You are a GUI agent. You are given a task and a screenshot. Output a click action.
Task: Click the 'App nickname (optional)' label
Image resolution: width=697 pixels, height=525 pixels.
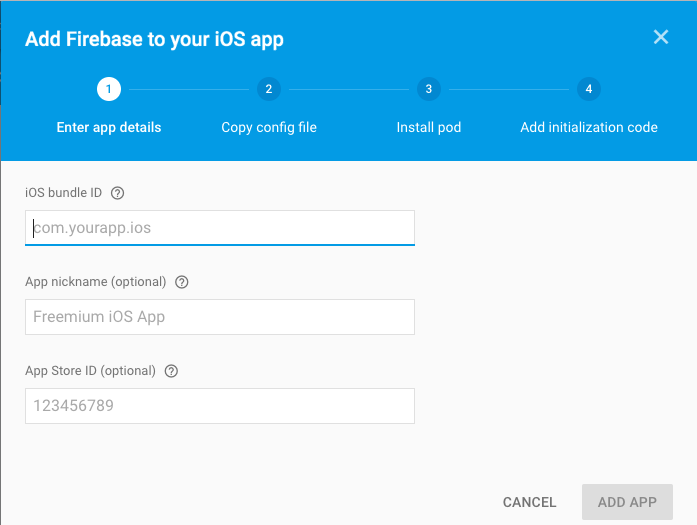click(96, 282)
